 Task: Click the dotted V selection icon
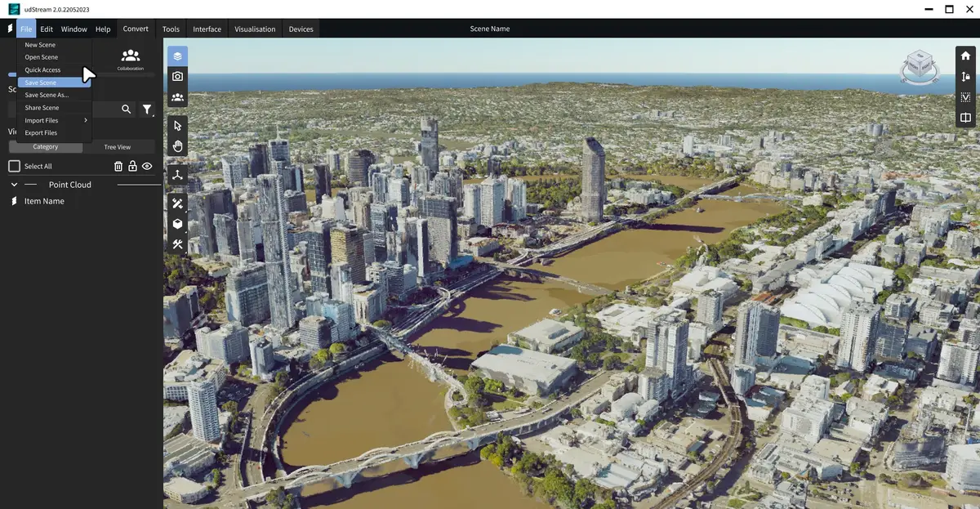pos(965,97)
